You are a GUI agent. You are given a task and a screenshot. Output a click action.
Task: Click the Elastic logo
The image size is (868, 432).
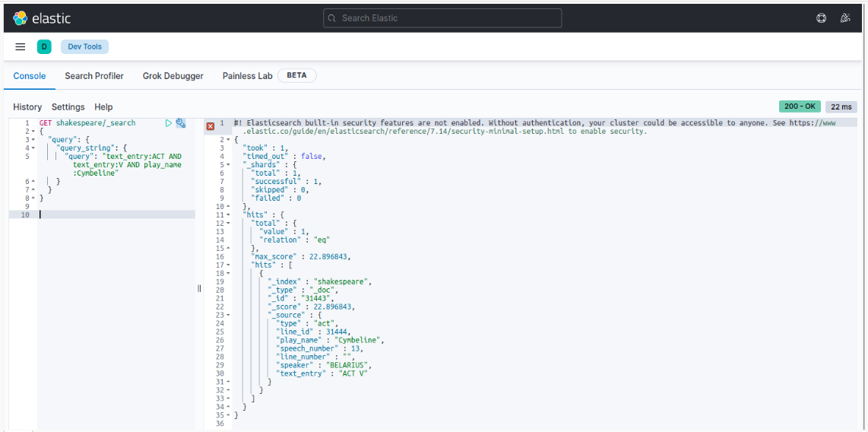pos(42,18)
